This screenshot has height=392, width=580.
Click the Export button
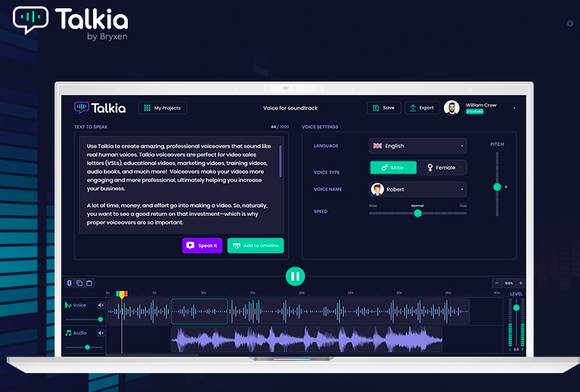pos(422,108)
